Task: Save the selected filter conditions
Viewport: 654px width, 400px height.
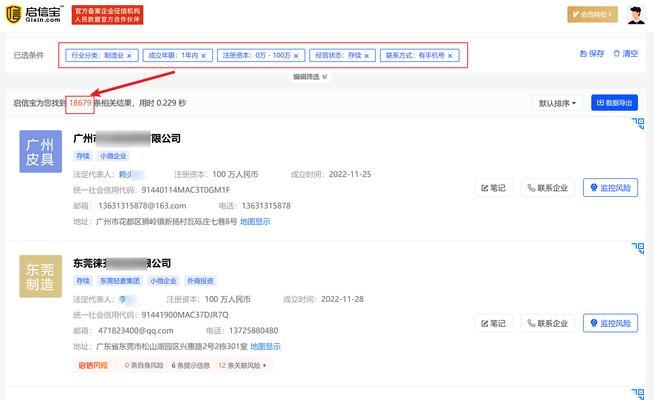Action: (592, 53)
